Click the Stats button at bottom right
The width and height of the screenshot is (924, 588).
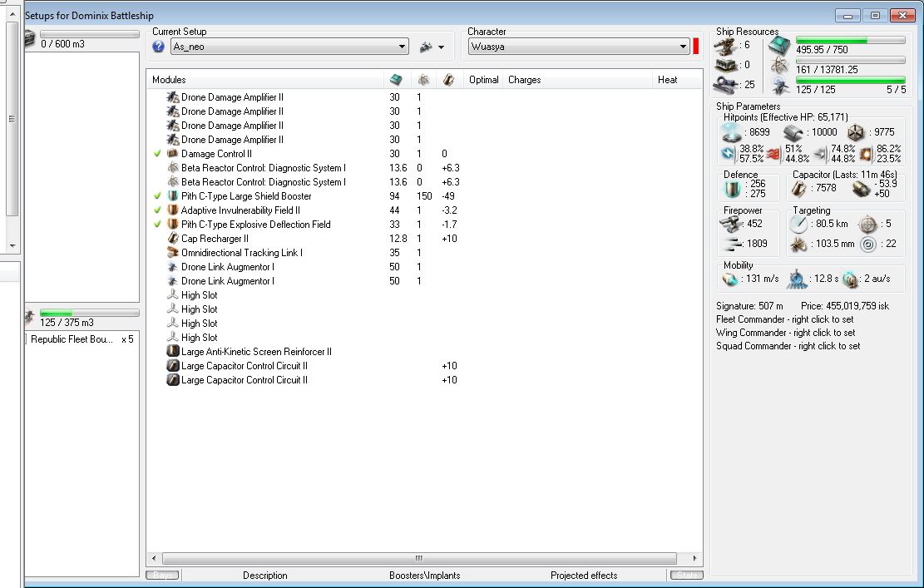[x=686, y=575]
